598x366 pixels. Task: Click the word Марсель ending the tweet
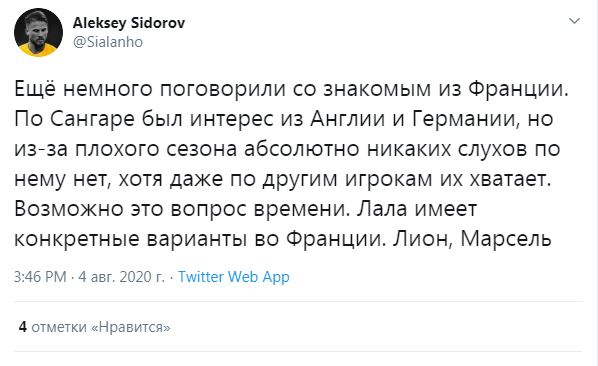[x=506, y=239]
